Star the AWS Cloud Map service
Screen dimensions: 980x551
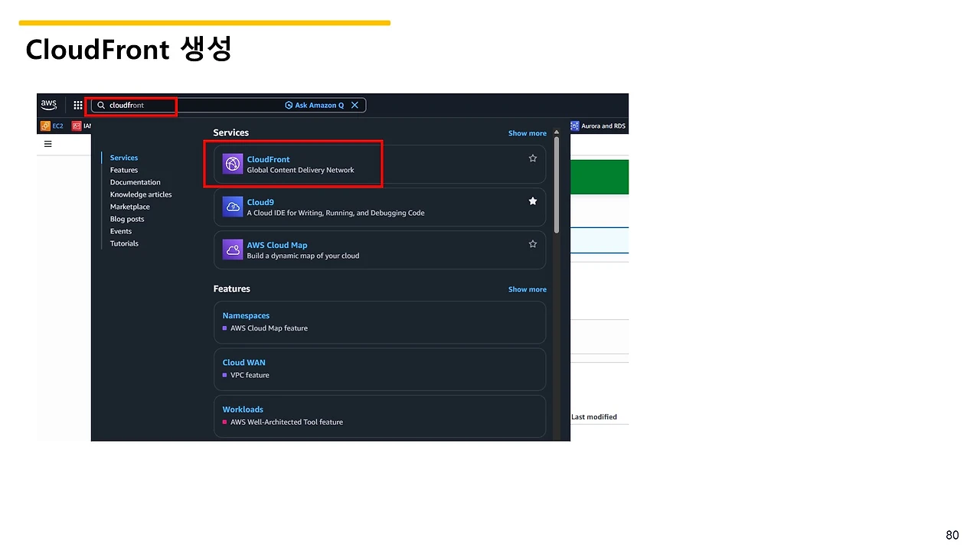[x=533, y=244]
